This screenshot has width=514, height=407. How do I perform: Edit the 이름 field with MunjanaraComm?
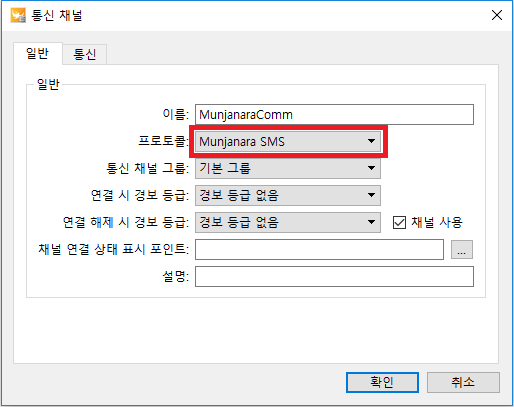(x=334, y=115)
